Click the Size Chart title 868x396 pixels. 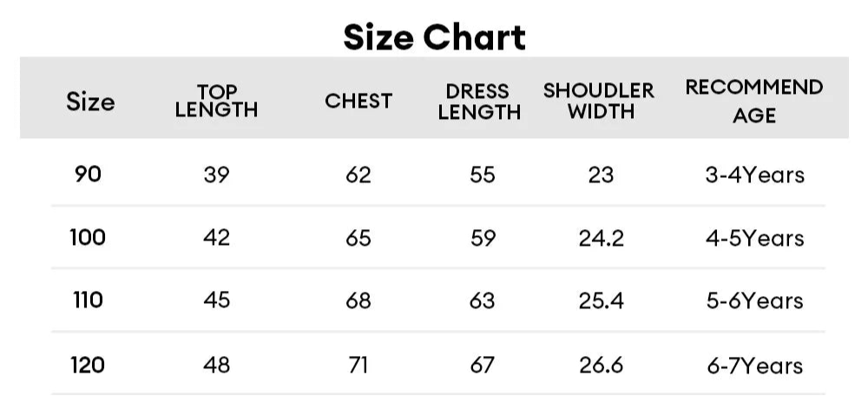tap(435, 37)
